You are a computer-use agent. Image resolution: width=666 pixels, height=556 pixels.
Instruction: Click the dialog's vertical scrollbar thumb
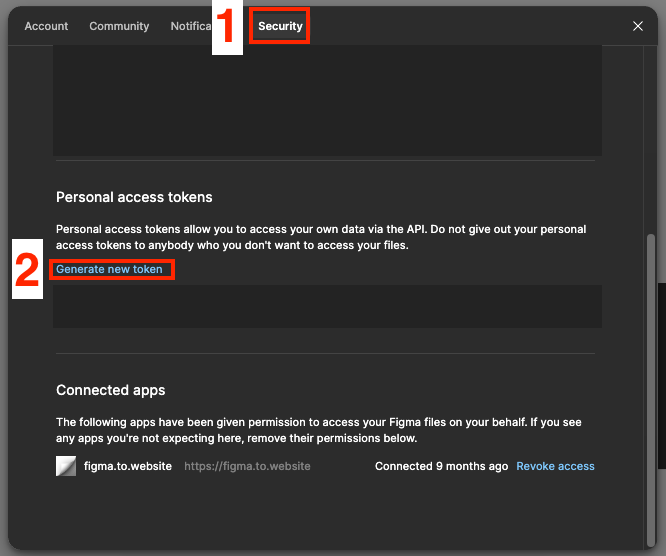tap(651, 389)
